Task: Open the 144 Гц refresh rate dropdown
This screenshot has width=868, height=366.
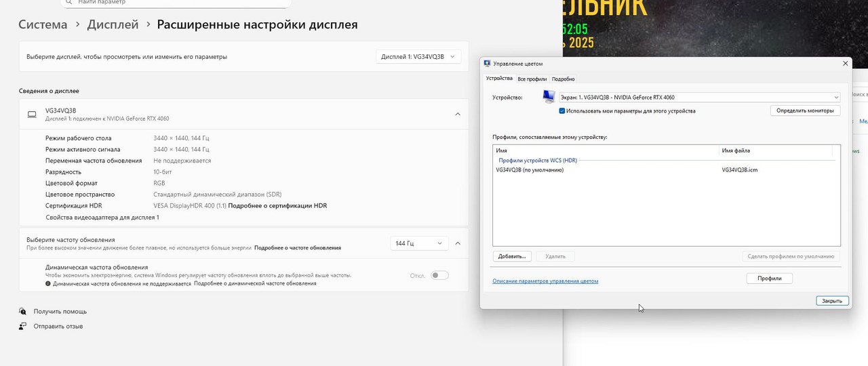Action: [x=419, y=243]
